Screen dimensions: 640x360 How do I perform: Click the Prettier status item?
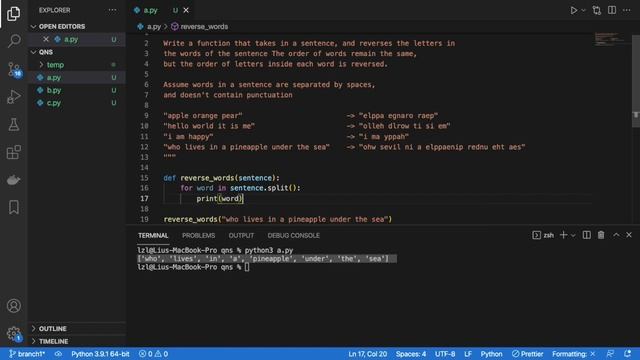(527, 354)
